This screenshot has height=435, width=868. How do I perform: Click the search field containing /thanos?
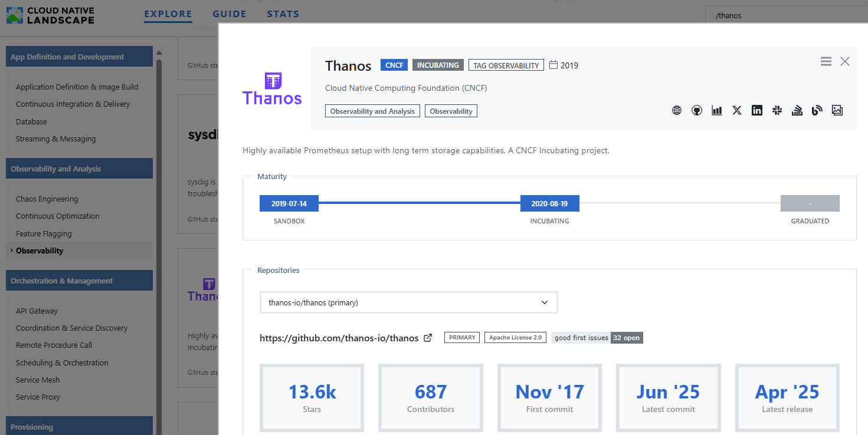(x=785, y=15)
